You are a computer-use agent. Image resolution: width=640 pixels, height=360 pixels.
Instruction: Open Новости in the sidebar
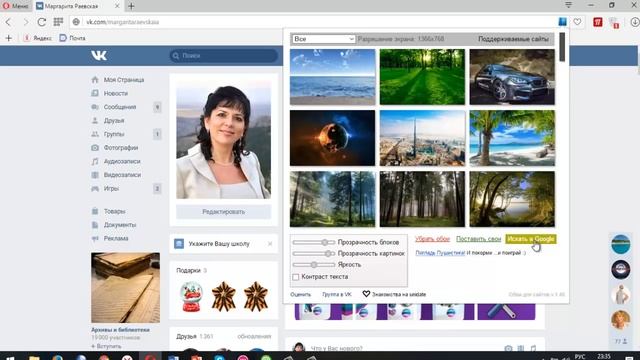(x=116, y=93)
